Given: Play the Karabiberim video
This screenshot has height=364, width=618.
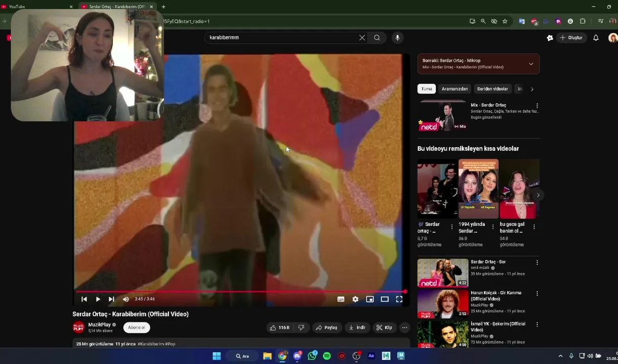Looking at the screenshot, I should [x=98, y=299].
